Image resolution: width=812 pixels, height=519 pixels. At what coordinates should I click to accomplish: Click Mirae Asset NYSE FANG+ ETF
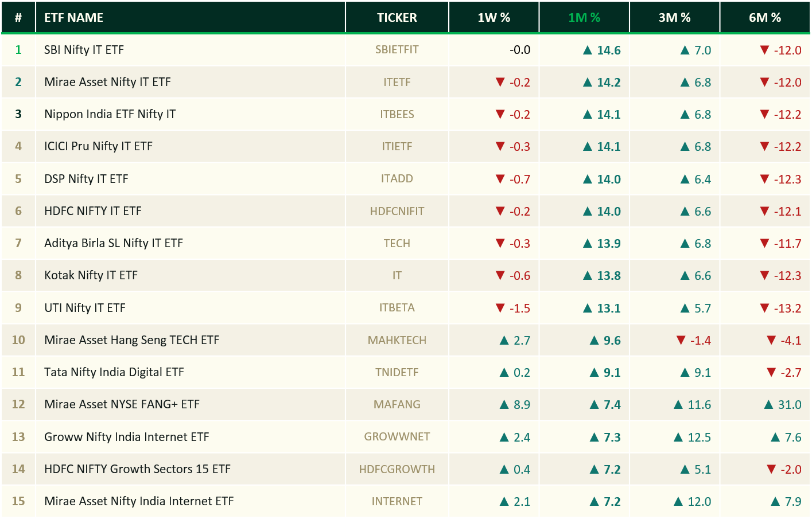pos(122,404)
